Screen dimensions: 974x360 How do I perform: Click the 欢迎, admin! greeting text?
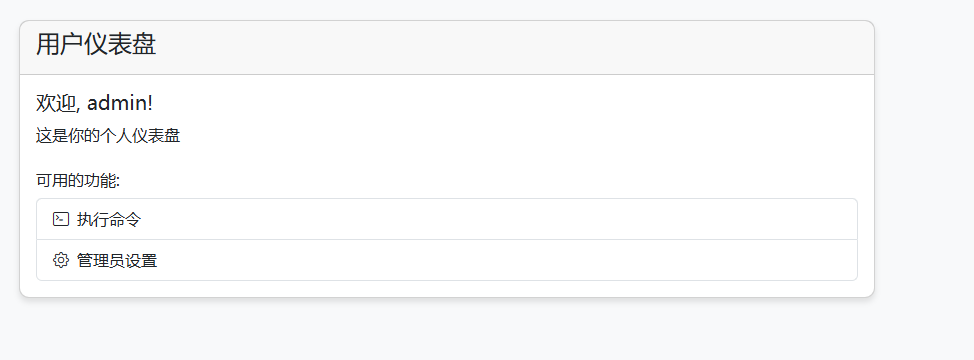(94, 103)
